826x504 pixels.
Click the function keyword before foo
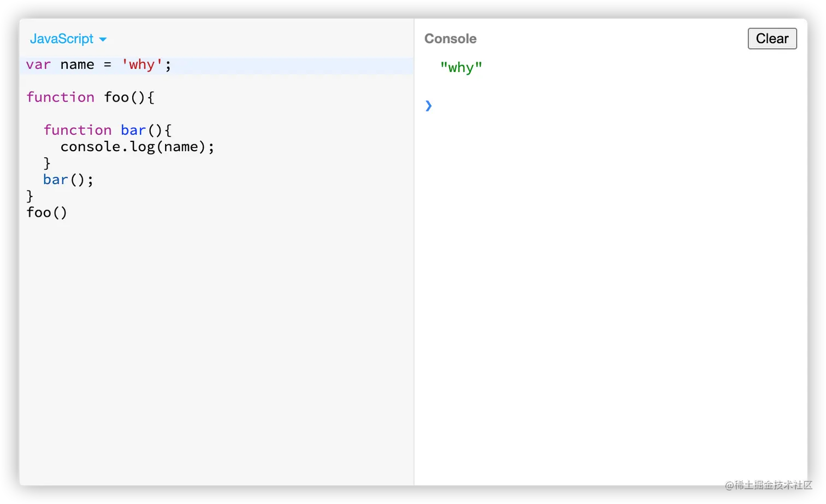click(60, 97)
